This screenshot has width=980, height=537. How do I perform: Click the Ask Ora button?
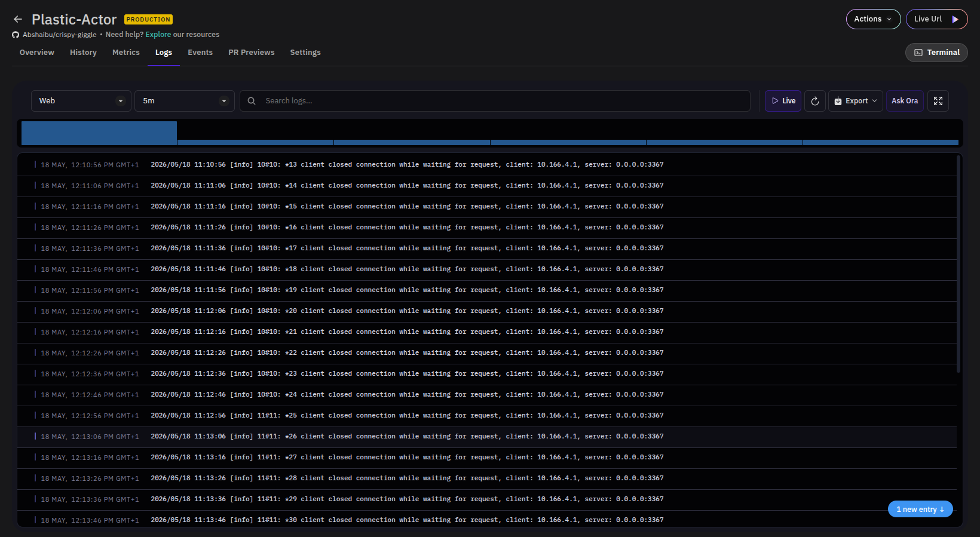click(x=905, y=101)
